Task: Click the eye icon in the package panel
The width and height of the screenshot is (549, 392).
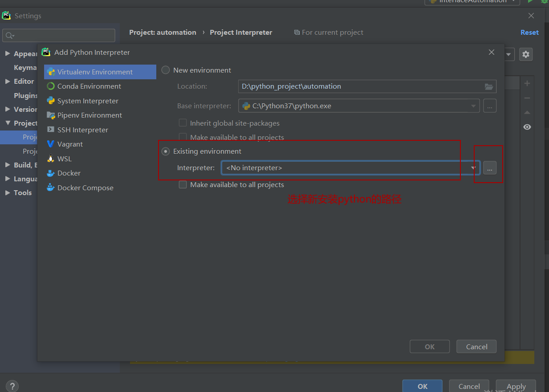Action: click(x=527, y=127)
